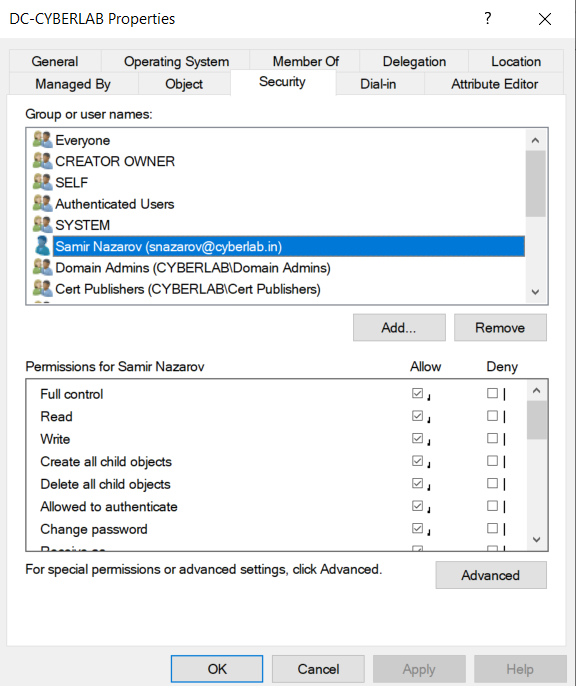Click the Cancel button
The image size is (576, 686).
[x=318, y=669]
